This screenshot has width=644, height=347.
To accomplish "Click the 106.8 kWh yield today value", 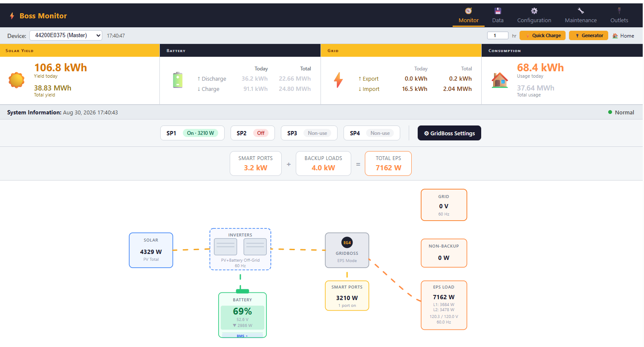I will point(61,67).
